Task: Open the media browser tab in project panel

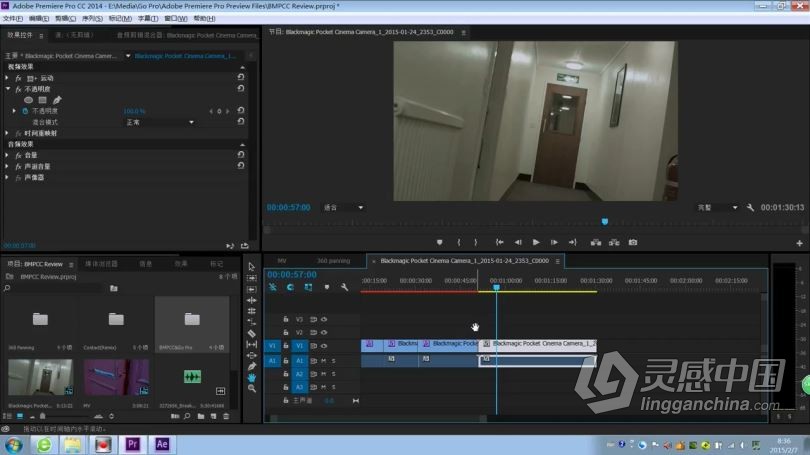Action: coord(101,264)
